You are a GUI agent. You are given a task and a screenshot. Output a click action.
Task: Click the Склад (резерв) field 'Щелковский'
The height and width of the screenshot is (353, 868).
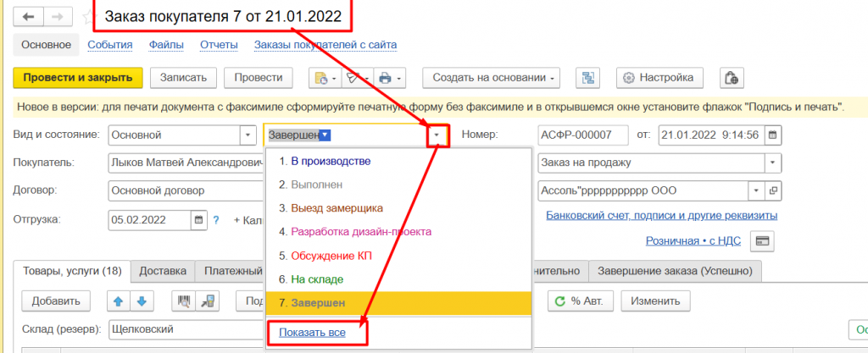click(186, 329)
